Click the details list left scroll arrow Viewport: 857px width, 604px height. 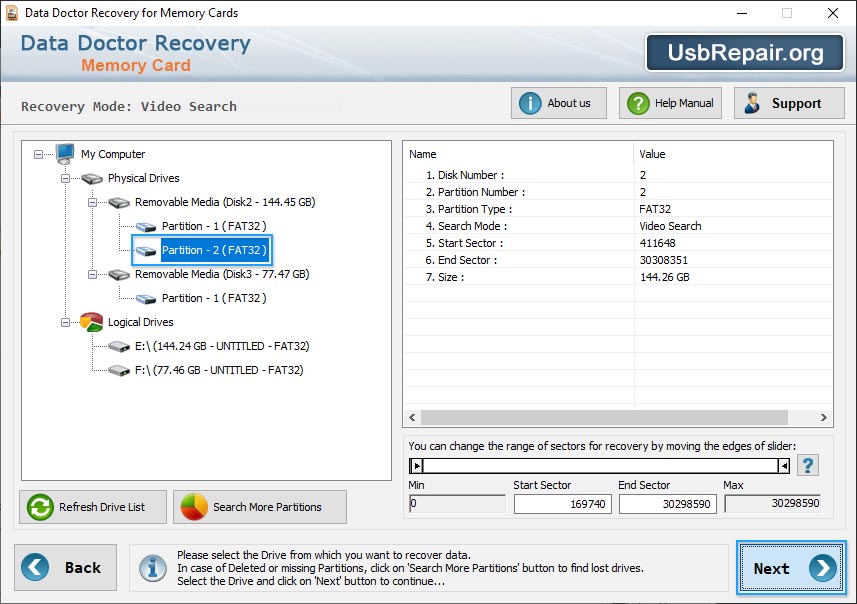pos(412,418)
